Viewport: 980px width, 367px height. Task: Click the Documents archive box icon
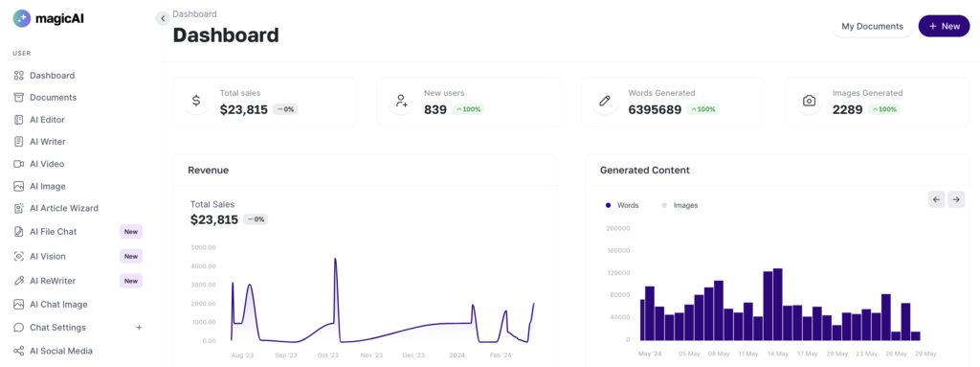[x=19, y=98]
